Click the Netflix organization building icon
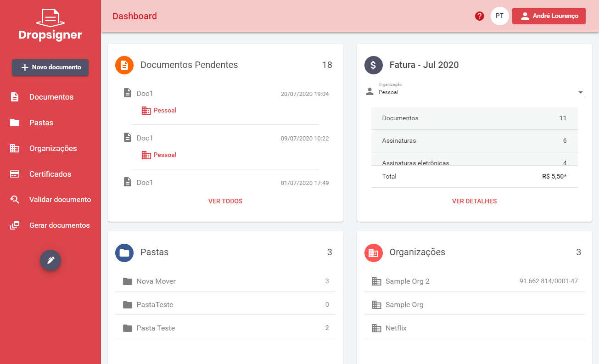599x364 pixels. [x=376, y=328]
